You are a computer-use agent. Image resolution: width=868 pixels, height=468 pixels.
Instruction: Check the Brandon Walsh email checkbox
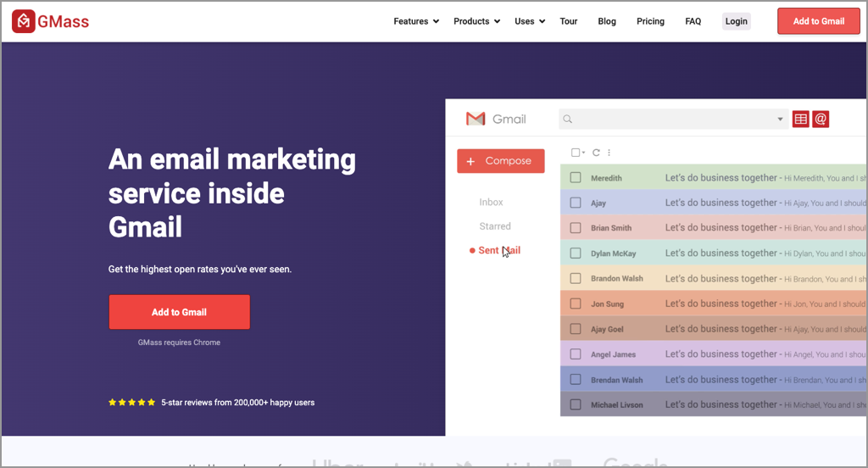576,279
